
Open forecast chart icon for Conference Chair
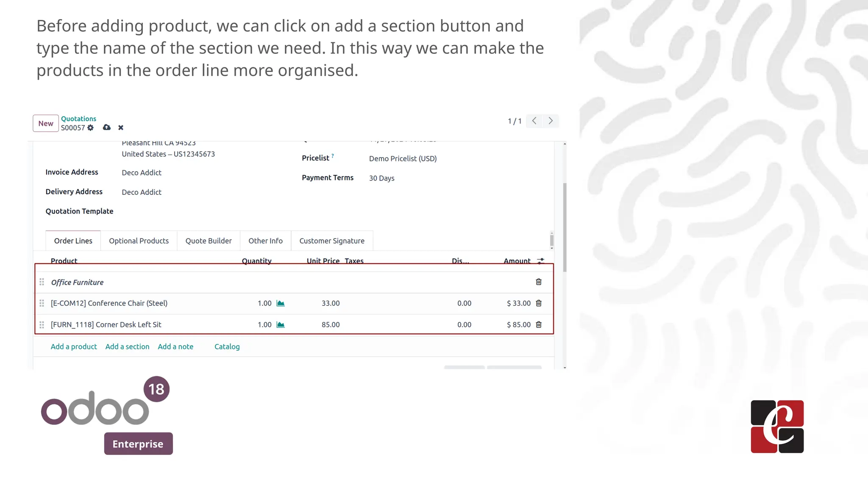point(281,303)
